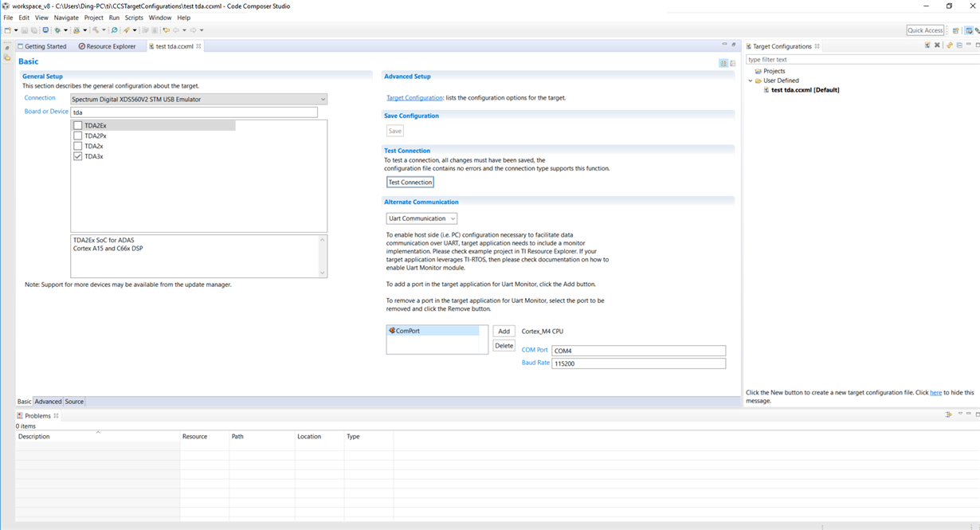Click the pencil wand toolbar icon
The height and width of the screenshot is (530, 980).
pos(126,30)
